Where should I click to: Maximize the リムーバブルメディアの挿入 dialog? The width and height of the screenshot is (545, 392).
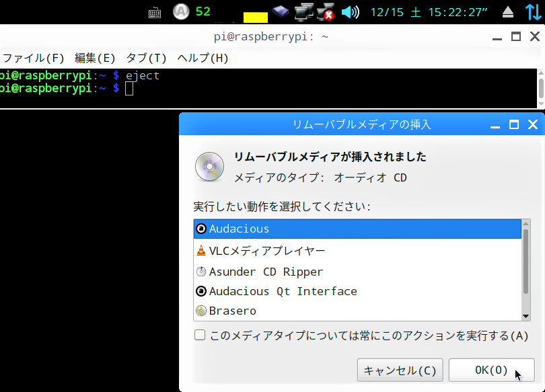[514, 124]
